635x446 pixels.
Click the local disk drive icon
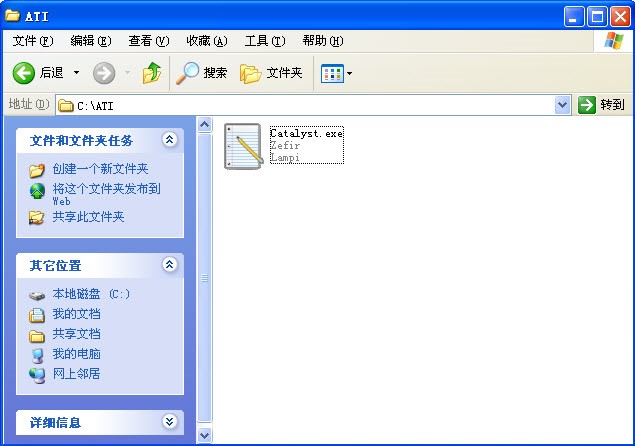pyautogui.click(x=36, y=295)
